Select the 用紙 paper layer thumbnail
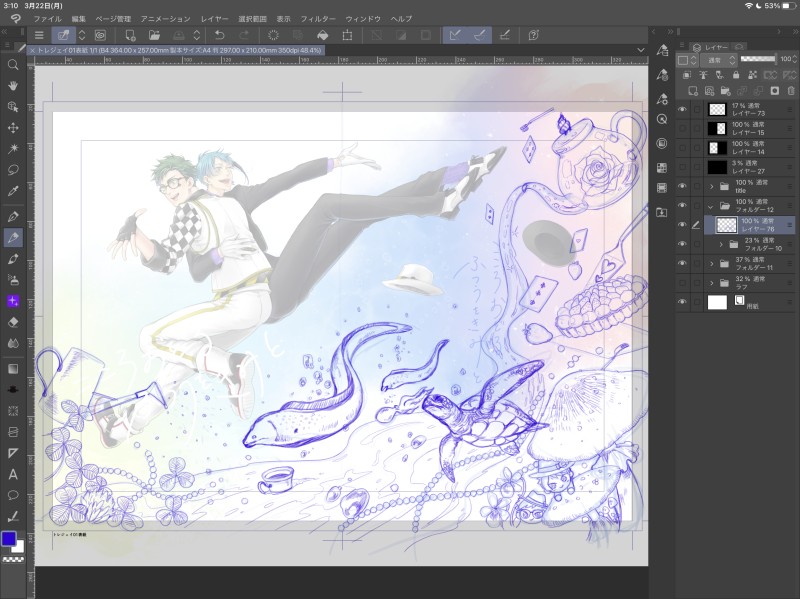This screenshot has height=599, width=800. pyautogui.click(x=717, y=302)
